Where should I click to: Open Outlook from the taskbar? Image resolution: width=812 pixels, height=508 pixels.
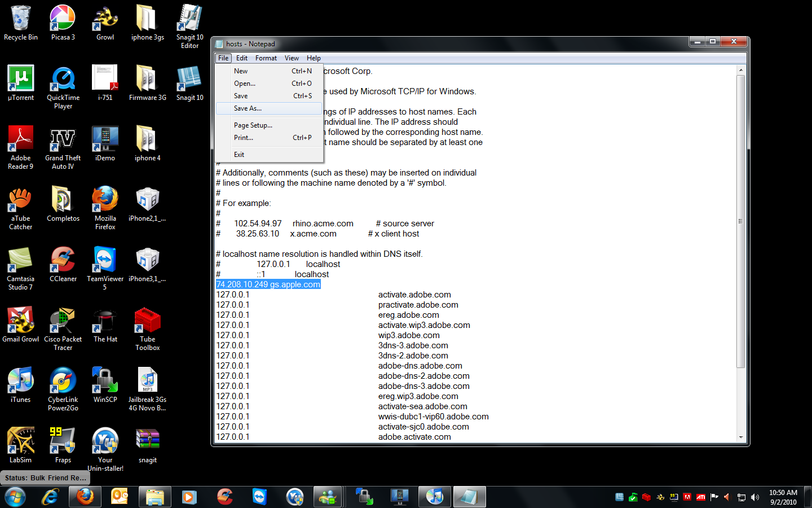(x=120, y=497)
